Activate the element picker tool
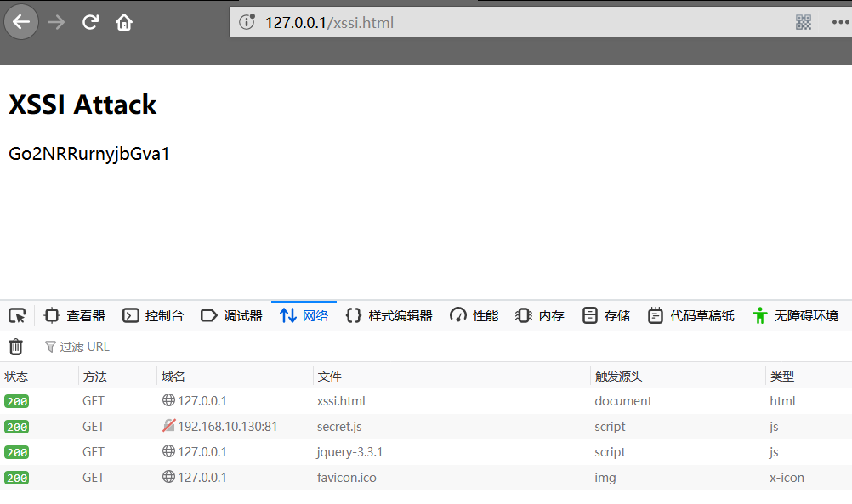This screenshot has height=504, width=852. (17, 316)
